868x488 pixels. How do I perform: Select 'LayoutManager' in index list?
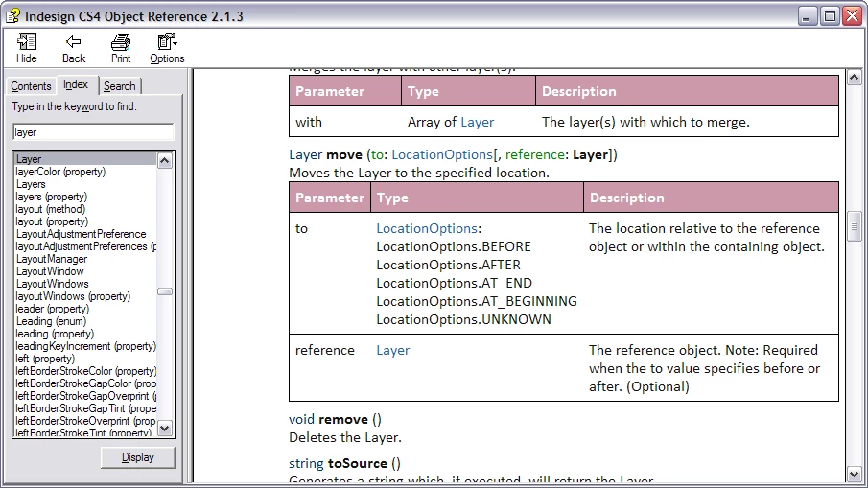tap(52, 259)
